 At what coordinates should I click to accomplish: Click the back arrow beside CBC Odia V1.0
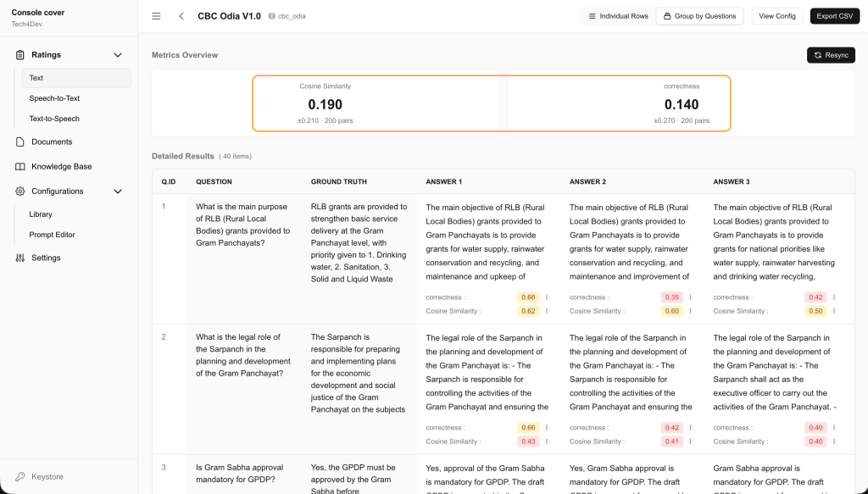pyautogui.click(x=181, y=16)
